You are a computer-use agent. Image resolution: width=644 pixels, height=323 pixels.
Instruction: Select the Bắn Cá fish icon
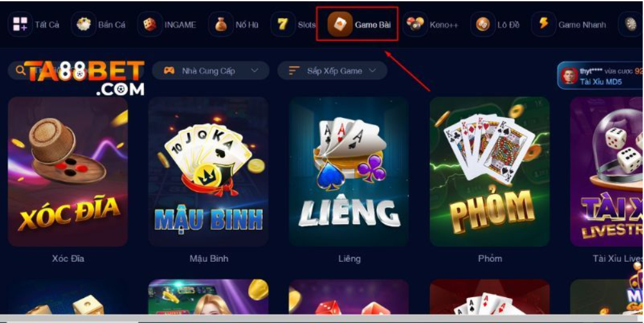[x=84, y=24]
